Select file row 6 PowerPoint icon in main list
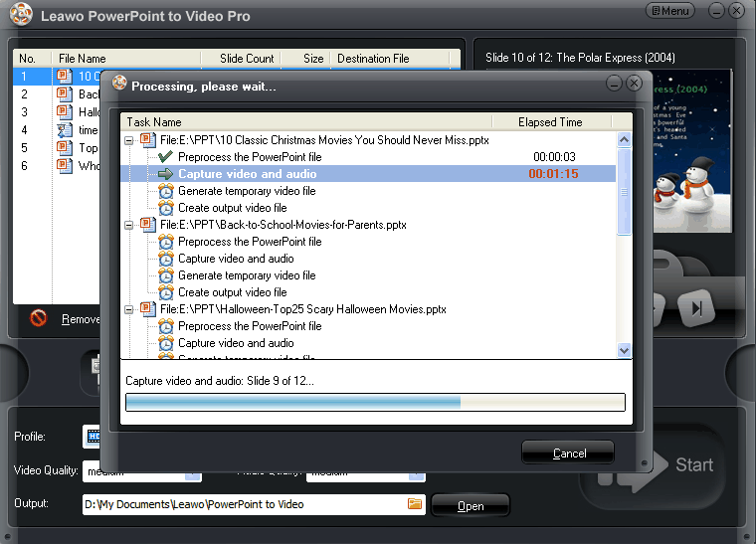 click(64, 166)
